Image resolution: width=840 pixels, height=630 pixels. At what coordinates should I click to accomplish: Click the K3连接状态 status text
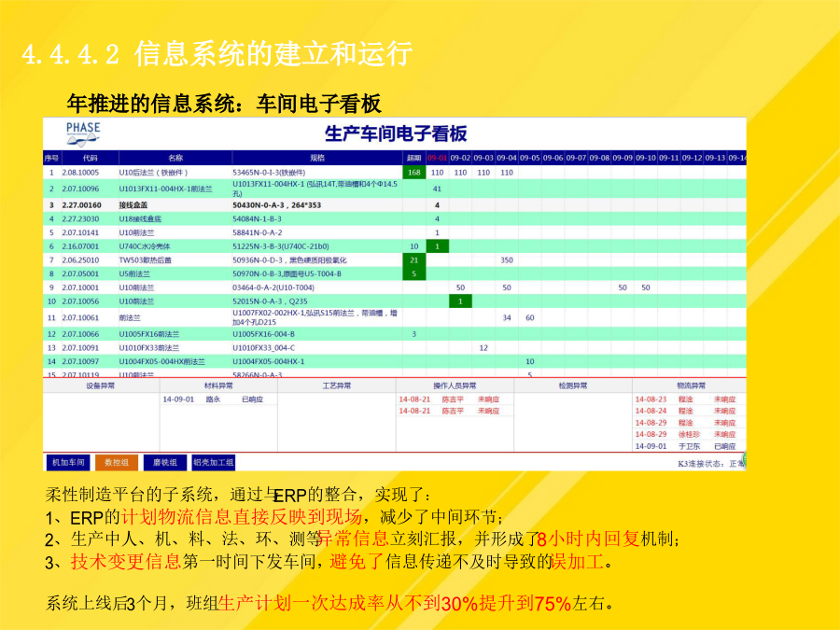(711, 464)
